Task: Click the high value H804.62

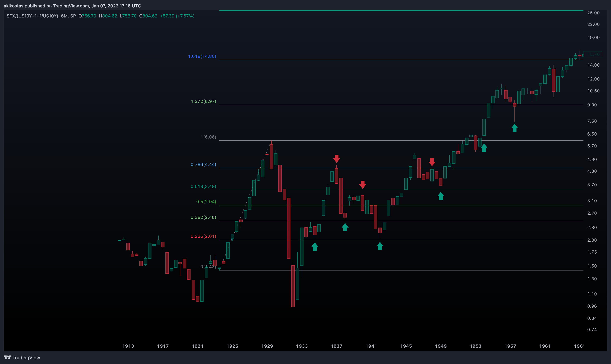Action: pos(108,16)
